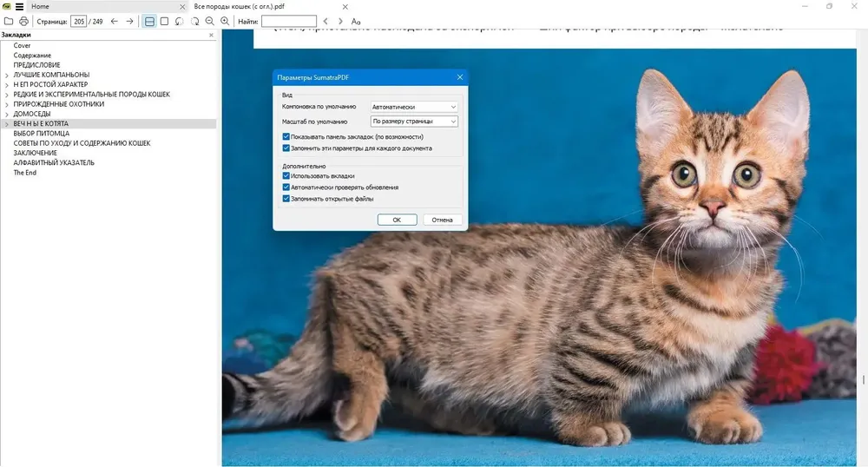
Task: Open СОВЕТЫ ПО УХОДУ И СОДЕРЖАНИЮ КОШЕК
Action: [x=82, y=143]
